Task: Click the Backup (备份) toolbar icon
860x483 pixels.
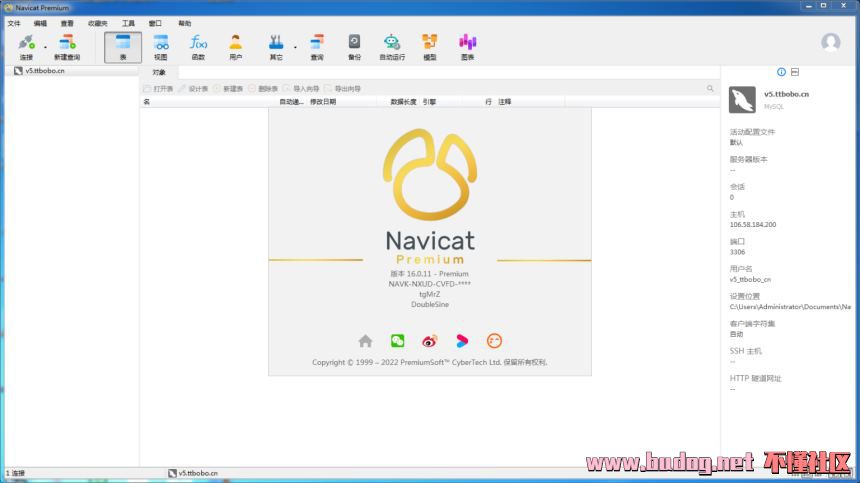Action: pos(354,47)
